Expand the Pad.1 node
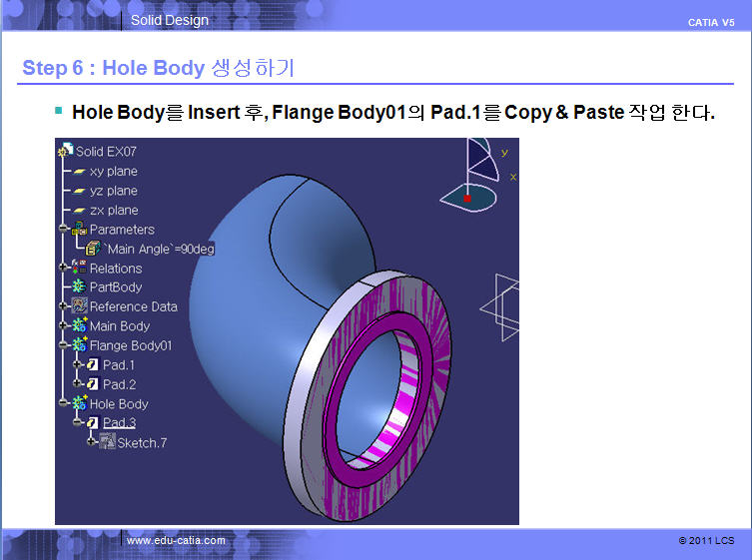 (77, 364)
